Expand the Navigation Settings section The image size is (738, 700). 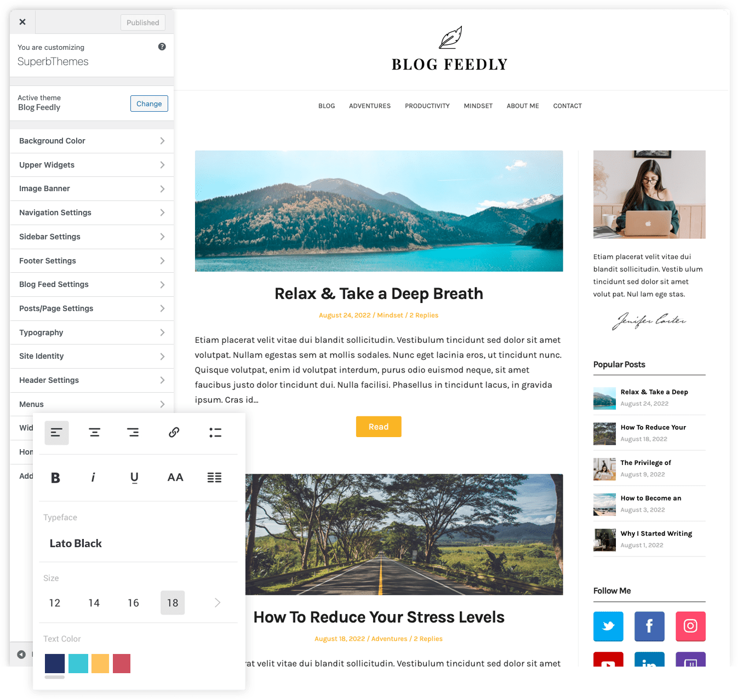[92, 213]
